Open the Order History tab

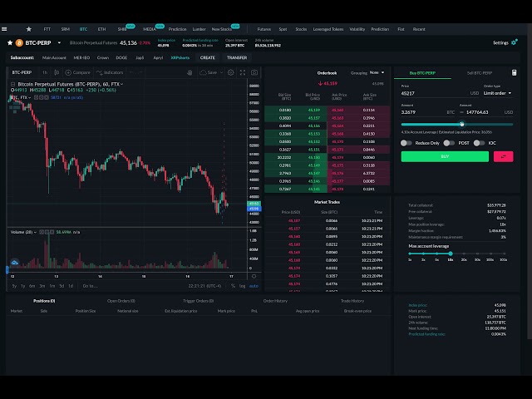[275, 301]
